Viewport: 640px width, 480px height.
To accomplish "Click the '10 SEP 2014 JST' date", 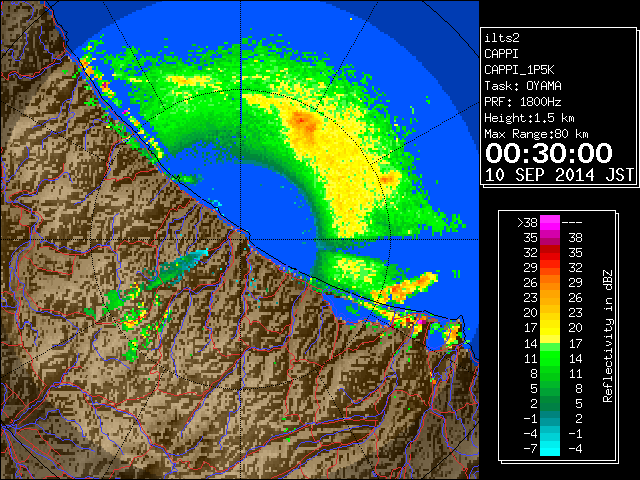I will pyautogui.click(x=560, y=175).
